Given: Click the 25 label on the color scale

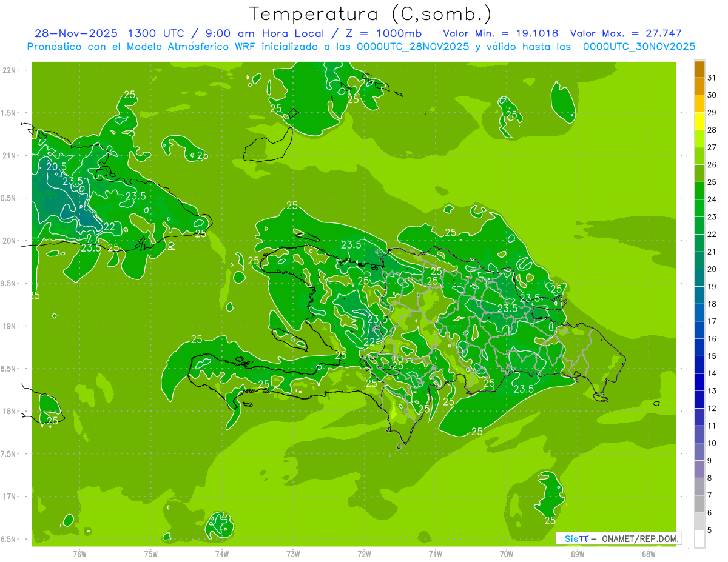Looking at the screenshot, I should click(712, 182).
